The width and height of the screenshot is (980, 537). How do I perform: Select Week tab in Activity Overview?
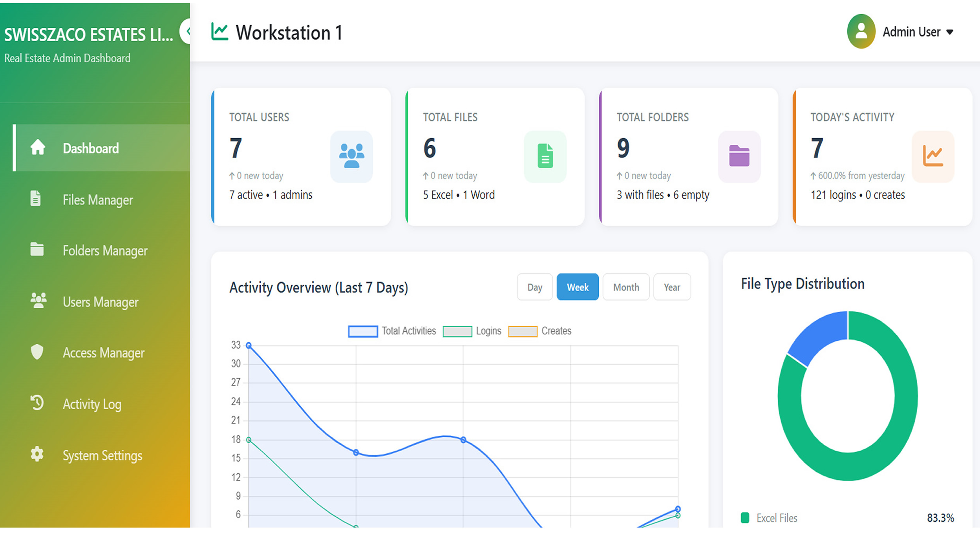577,287
